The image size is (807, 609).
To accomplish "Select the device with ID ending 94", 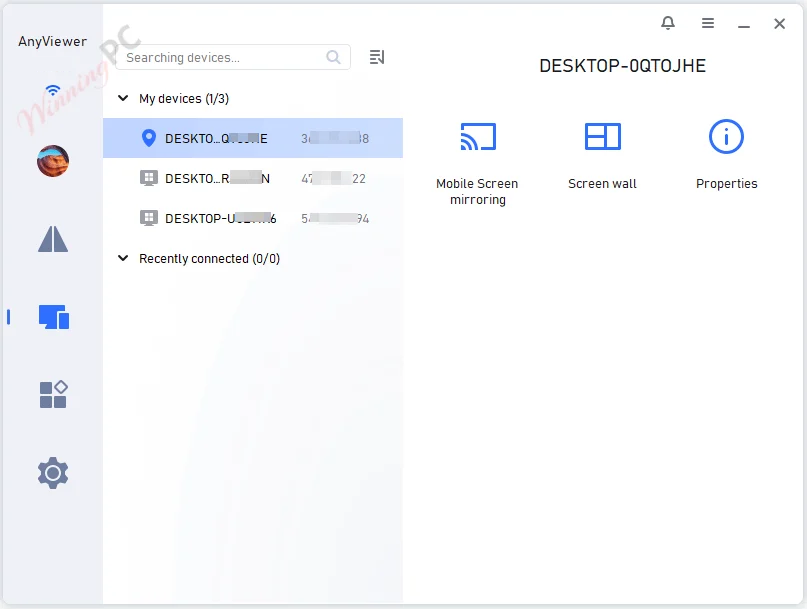I will pos(253,218).
